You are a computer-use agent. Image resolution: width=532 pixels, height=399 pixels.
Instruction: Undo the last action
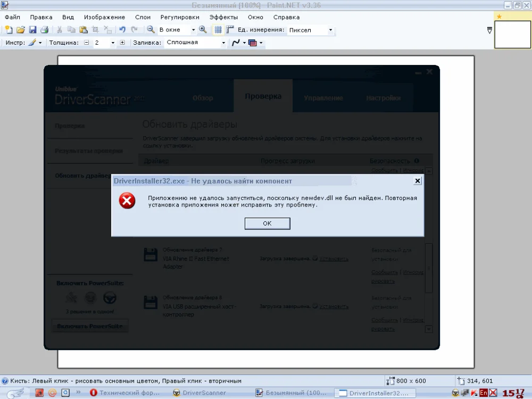122,30
